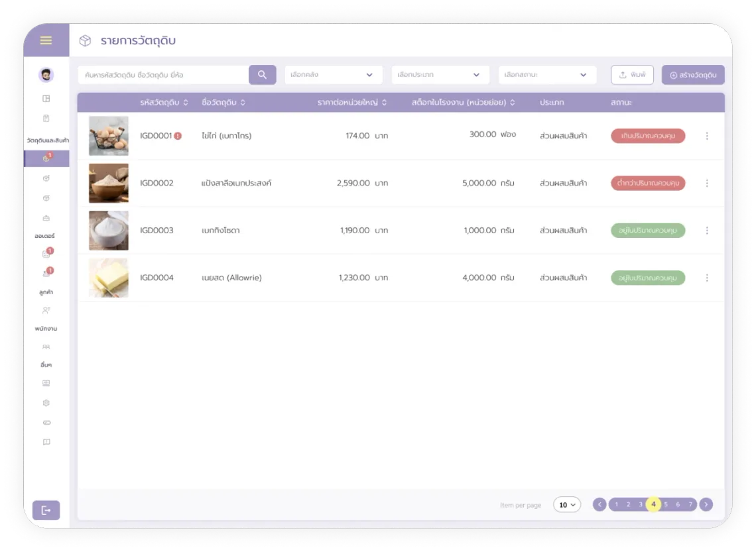Open the hamburger menu
The image size is (756, 552).
pyautogui.click(x=46, y=40)
